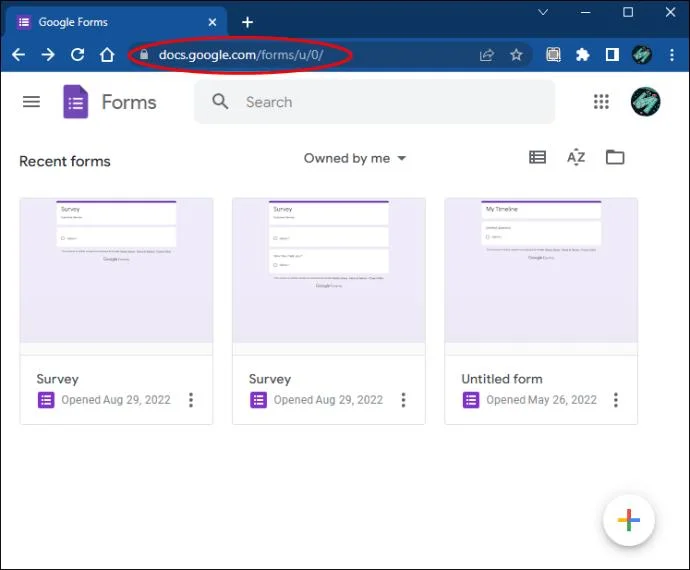The height and width of the screenshot is (570, 690).
Task: Click the Recent forms heading
Action: tap(65, 162)
